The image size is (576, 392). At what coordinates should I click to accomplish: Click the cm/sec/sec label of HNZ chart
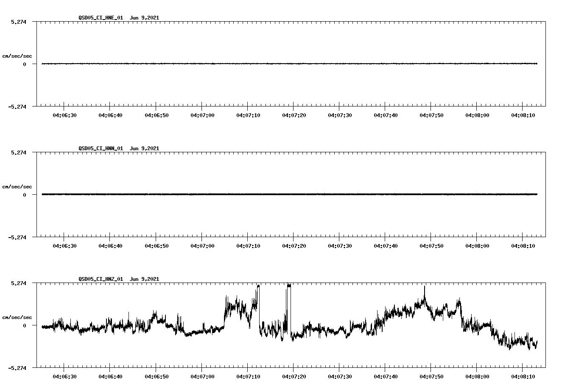17,317
